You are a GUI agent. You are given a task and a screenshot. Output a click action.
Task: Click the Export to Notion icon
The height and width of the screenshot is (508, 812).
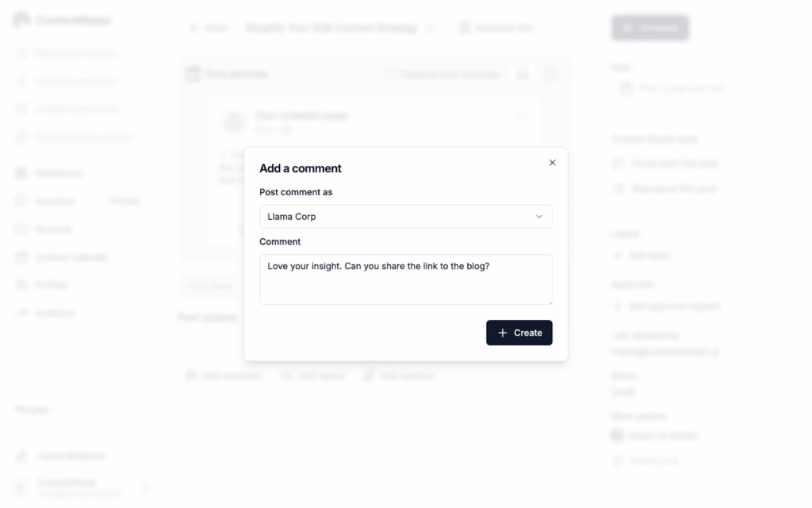tap(618, 435)
